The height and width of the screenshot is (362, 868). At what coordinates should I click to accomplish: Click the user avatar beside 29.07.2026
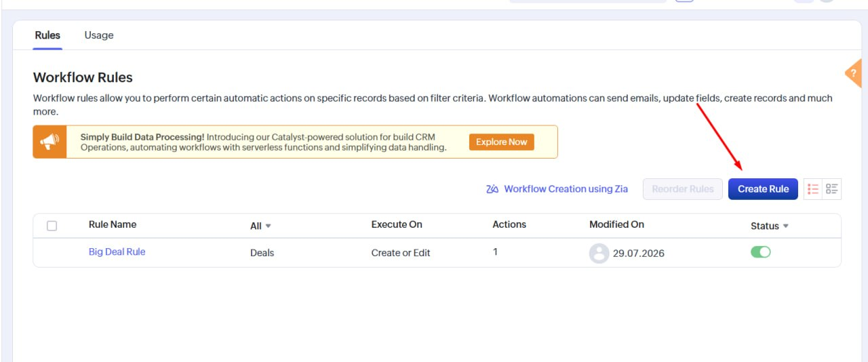point(599,254)
